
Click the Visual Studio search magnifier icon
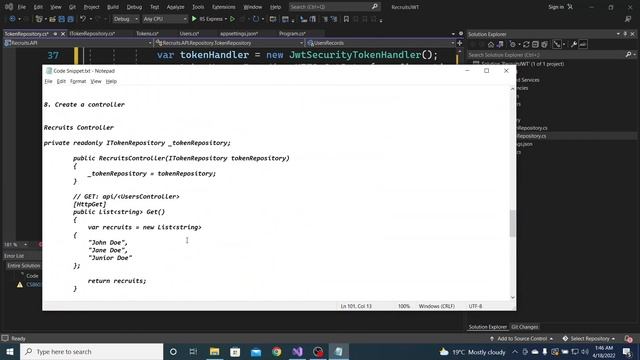[375, 7]
